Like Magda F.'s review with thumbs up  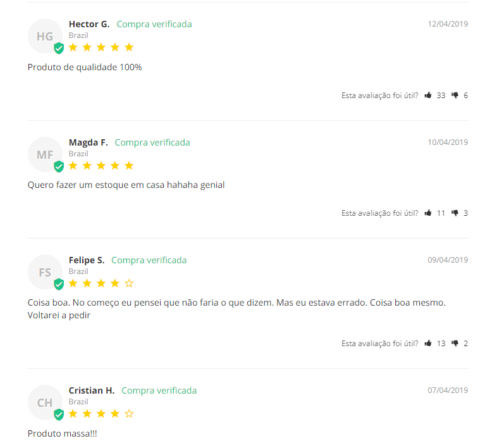click(x=428, y=213)
